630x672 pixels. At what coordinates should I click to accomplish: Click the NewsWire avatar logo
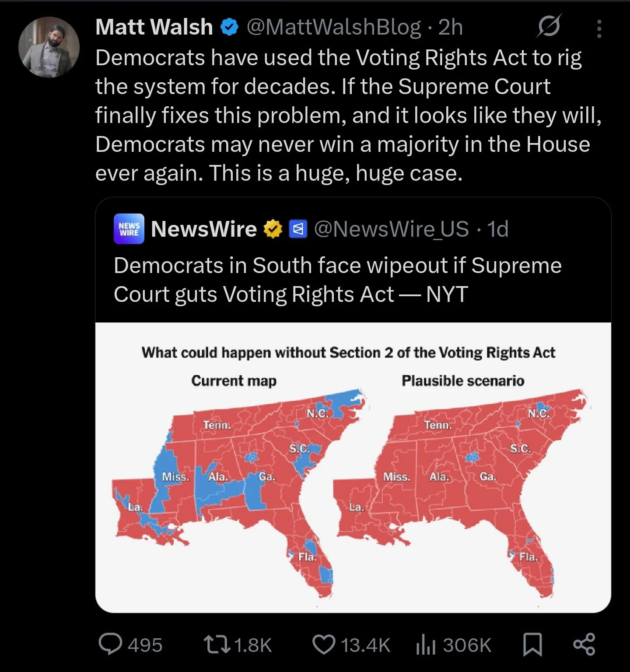pyautogui.click(x=129, y=229)
